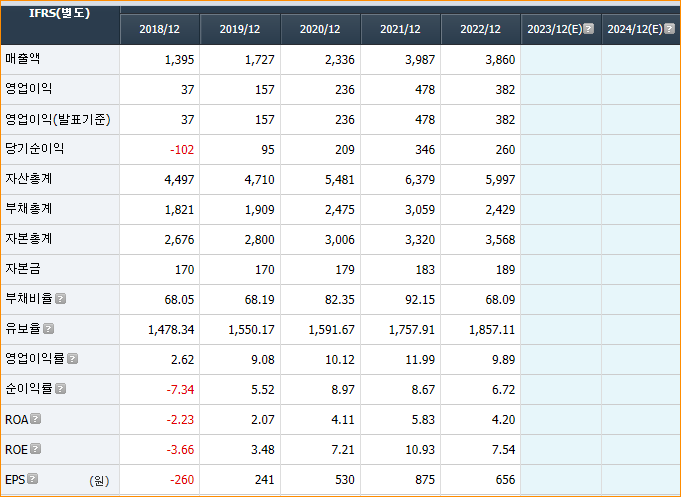Screen dimensions: 681x497
Task: Select the 2021/12 column header
Action: coord(400,29)
